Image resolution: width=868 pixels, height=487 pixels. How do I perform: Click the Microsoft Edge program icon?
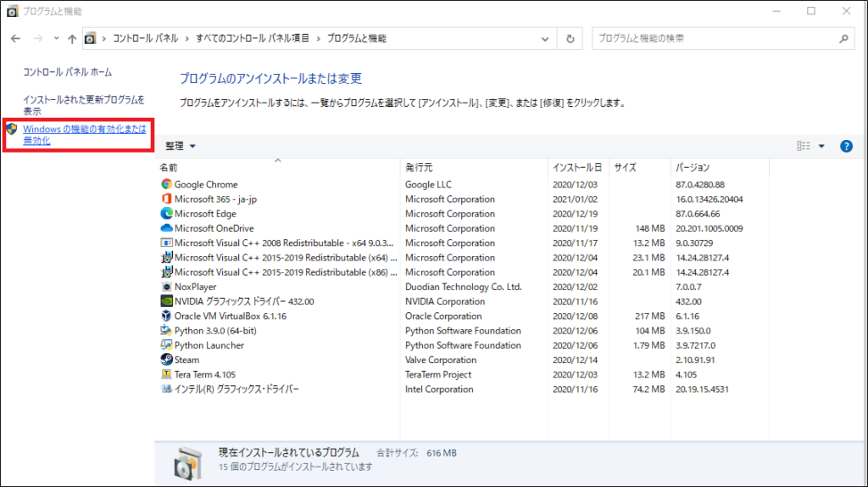tap(166, 213)
